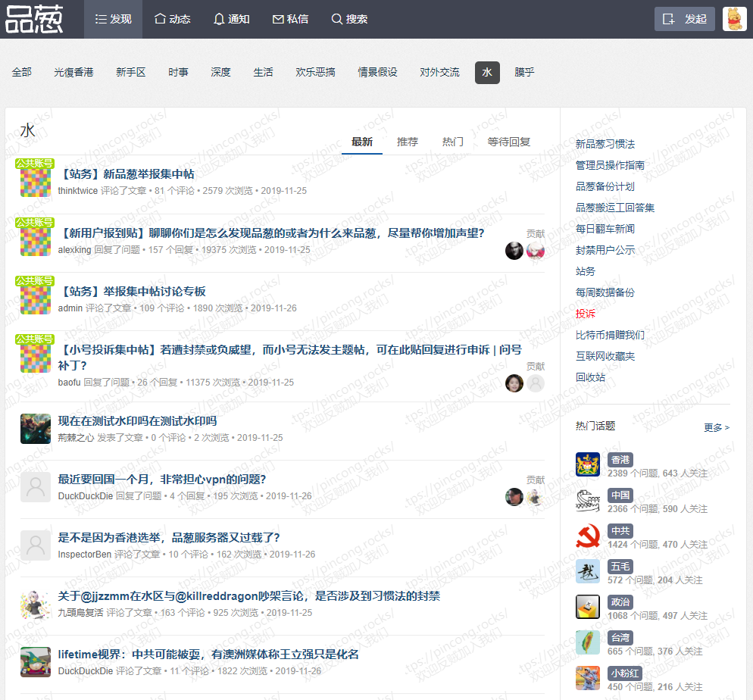Switch to the 等待回复 tab
Image resolution: width=753 pixels, height=700 pixels.
pyautogui.click(x=508, y=142)
